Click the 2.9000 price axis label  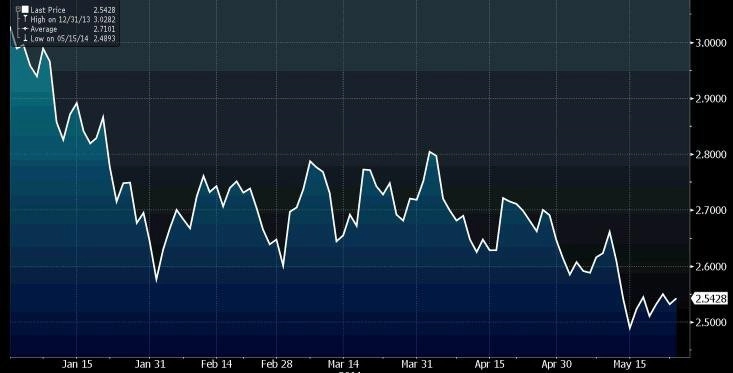click(x=711, y=99)
